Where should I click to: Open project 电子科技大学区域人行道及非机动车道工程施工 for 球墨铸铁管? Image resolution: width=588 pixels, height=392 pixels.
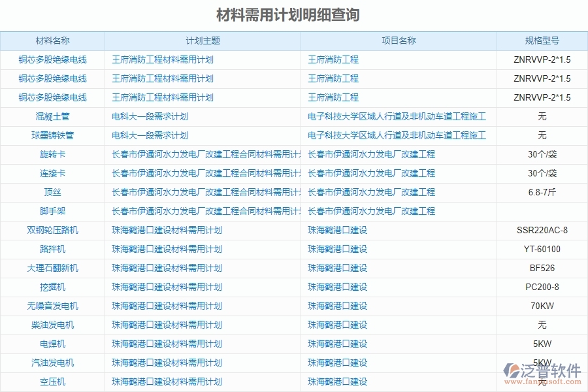(x=397, y=135)
